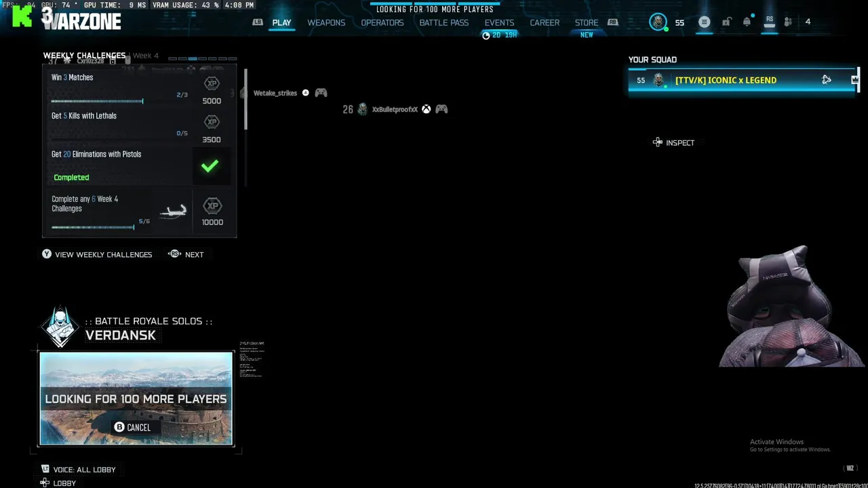Image resolution: width=868 pixels, height=488 pixels.
Task: Click VIEW WEEKLY CHALLENGES
Action: (104, 254)
